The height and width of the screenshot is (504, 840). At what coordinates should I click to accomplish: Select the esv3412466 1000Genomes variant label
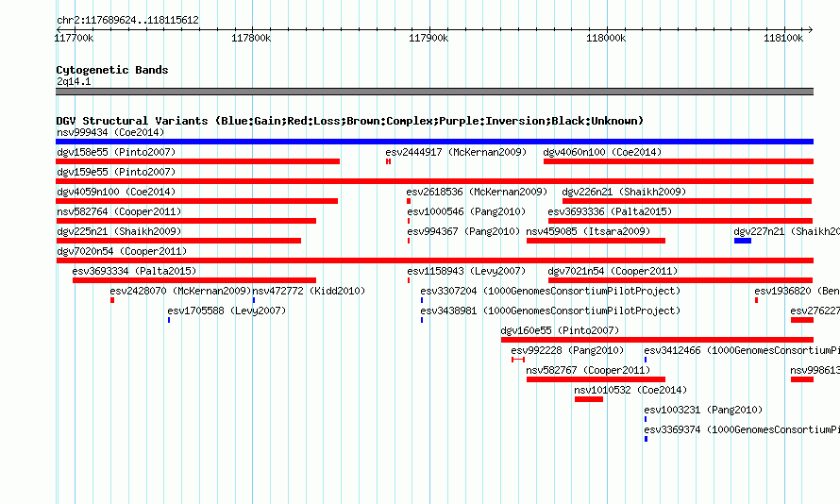point(742,350)
